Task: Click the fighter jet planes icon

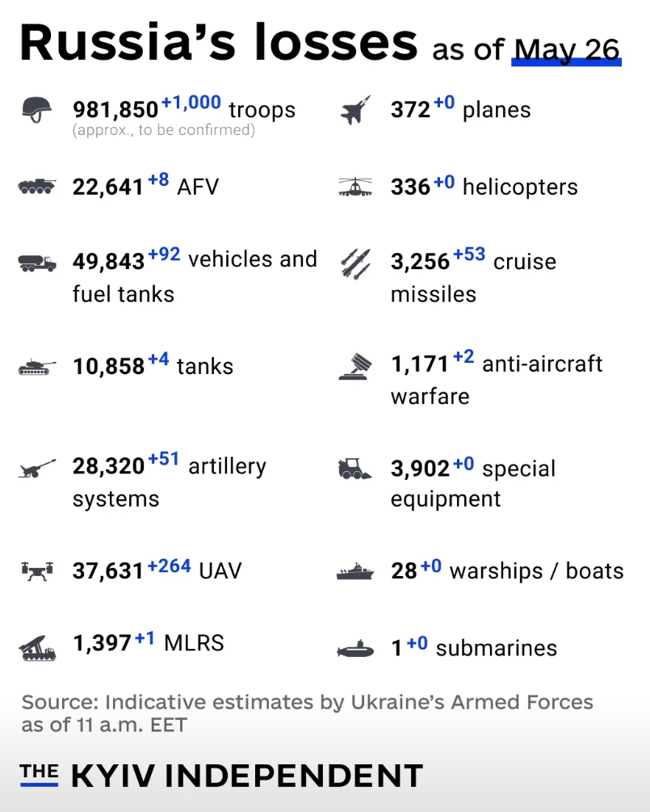Action: (355, 110)
